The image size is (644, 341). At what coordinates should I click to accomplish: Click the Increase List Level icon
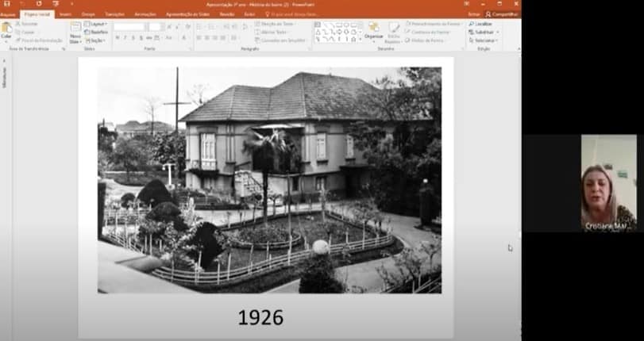tap(233, 27)
